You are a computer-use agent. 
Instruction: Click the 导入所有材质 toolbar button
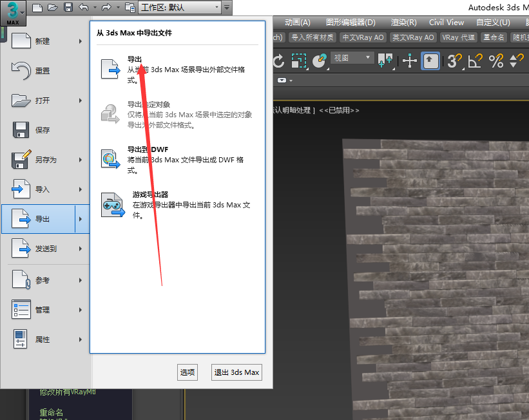313,37
